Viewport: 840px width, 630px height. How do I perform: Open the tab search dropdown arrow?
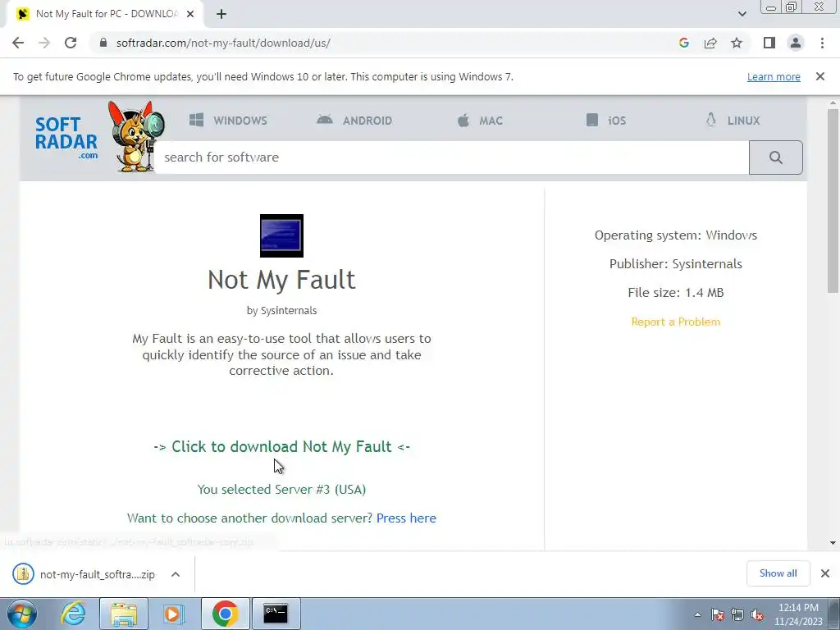[742, 14]
